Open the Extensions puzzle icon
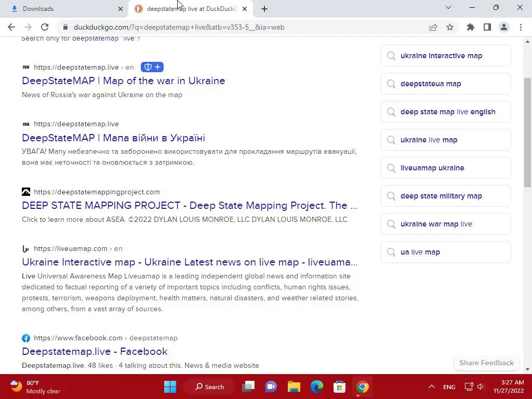This screenshot has height=399, width=532. [470, 27]
